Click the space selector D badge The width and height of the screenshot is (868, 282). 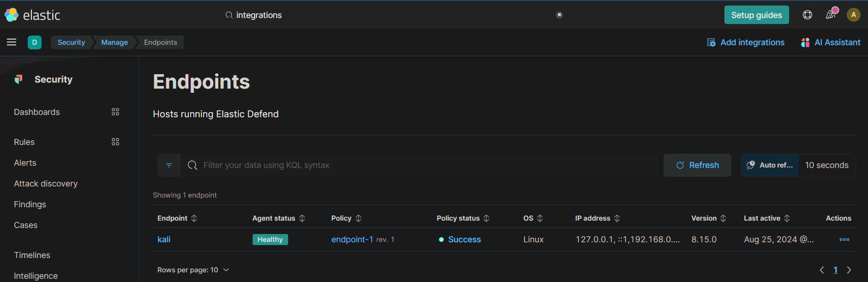point(35,42)
